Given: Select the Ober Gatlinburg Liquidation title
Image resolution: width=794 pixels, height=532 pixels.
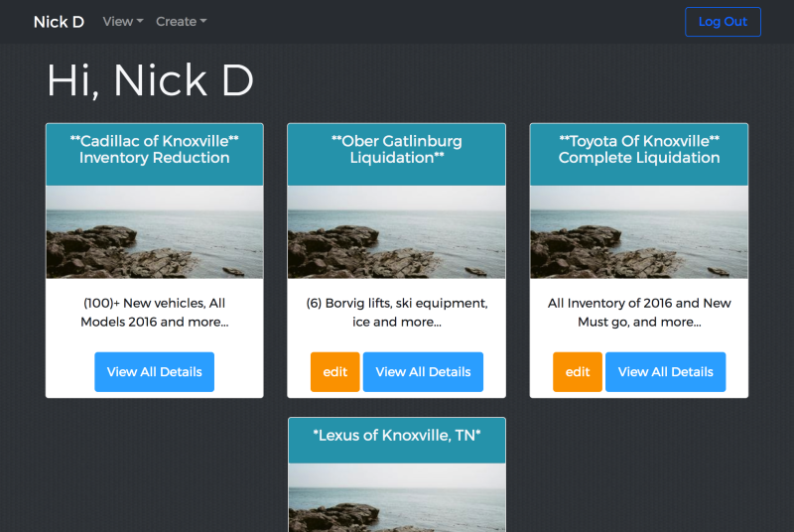Looking at the screenshot, I should pyautogui.click(x=396, y=149).
